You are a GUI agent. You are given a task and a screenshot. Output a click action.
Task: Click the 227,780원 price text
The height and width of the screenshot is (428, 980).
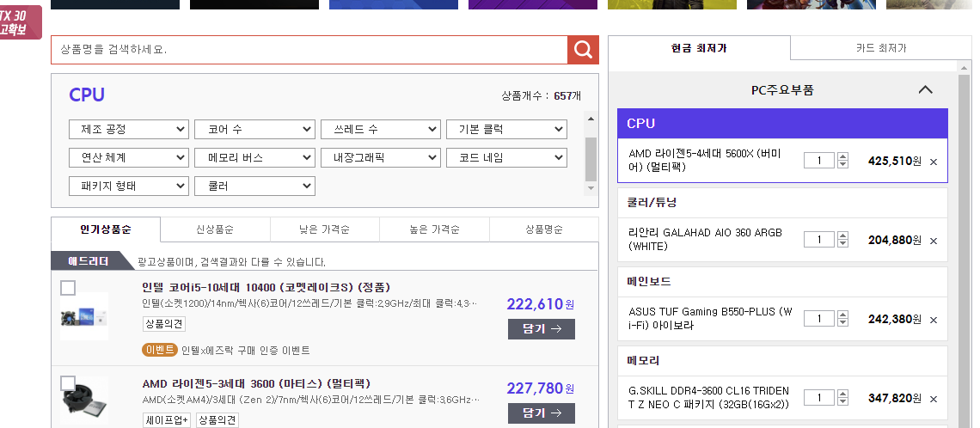(541, 388)
